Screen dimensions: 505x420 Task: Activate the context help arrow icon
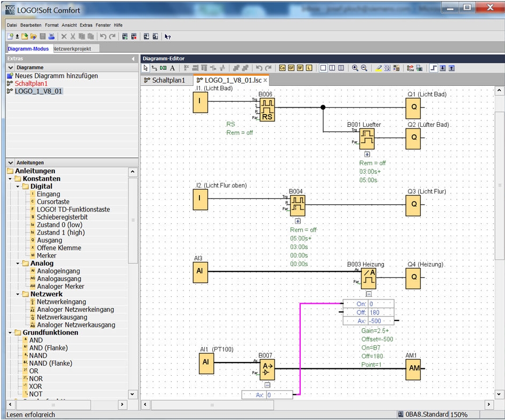click(167, 37)
